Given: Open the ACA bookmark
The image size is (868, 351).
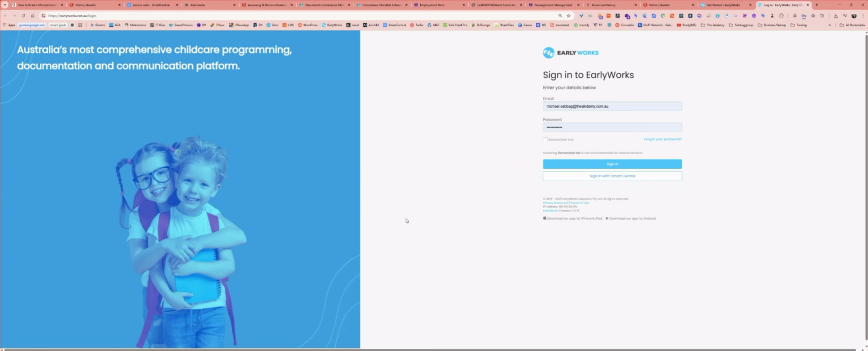Looking at the screenshot, I should coord(115,25).
